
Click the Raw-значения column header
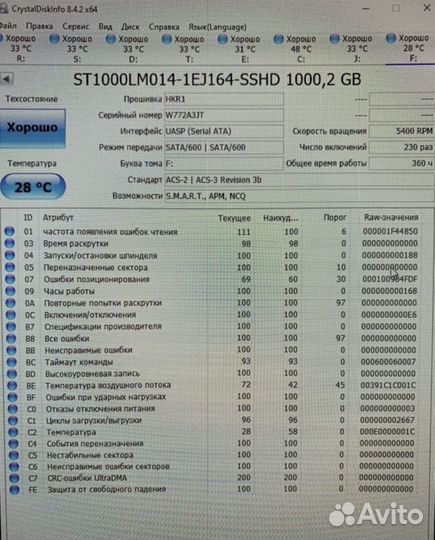coord(391,217)
